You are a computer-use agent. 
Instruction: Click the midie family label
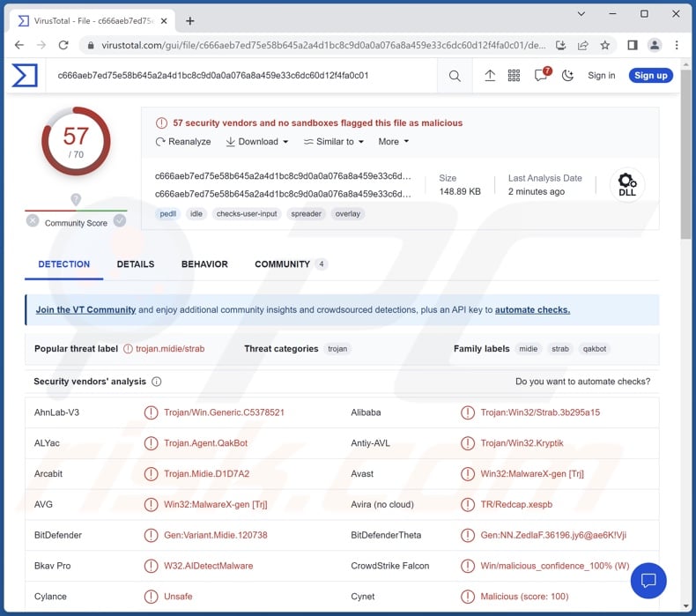(x=529, y=349)
